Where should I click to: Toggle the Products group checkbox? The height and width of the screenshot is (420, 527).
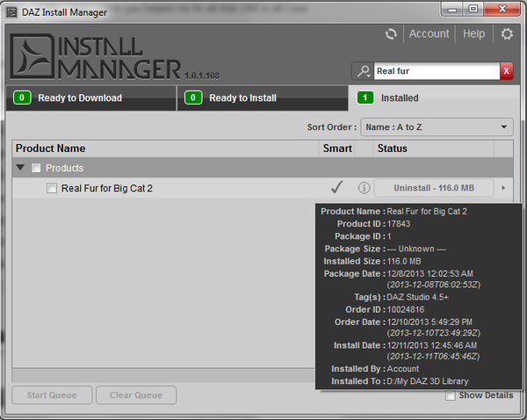tap(36, 168)
